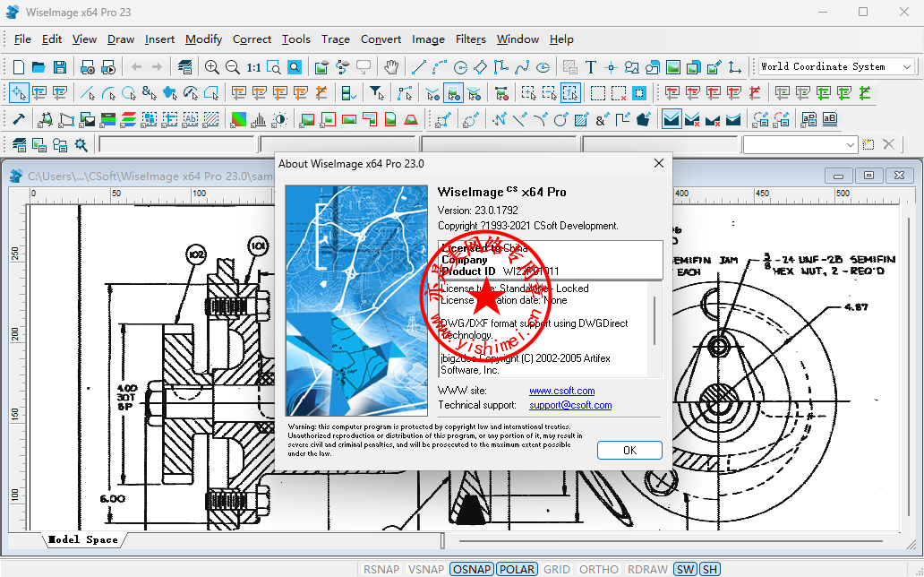Toggle VSNAP in the status bar

[425, 569]
